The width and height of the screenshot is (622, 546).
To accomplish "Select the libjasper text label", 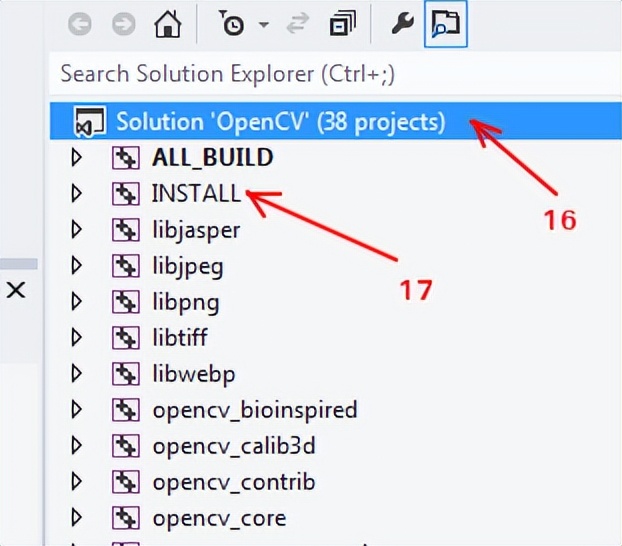I will click(x=196, y=231).
